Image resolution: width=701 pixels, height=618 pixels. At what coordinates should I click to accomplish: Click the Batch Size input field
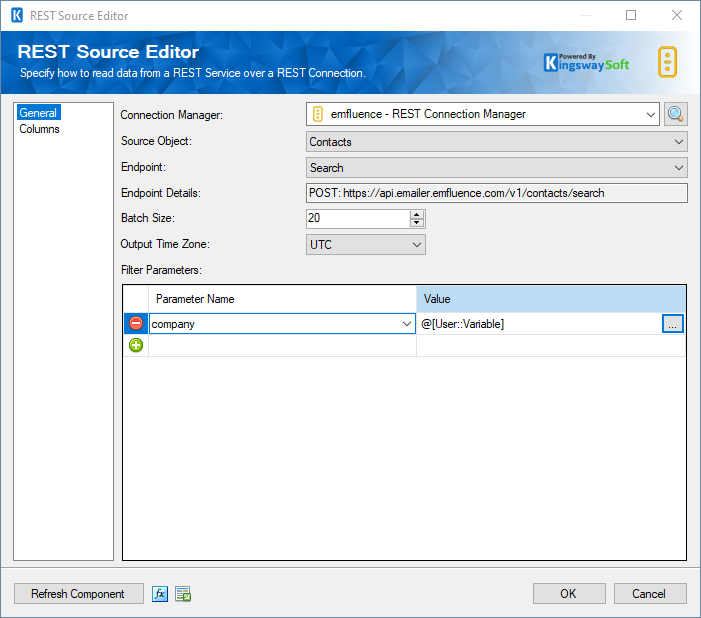pyautogui.click(x=358, y=219)
